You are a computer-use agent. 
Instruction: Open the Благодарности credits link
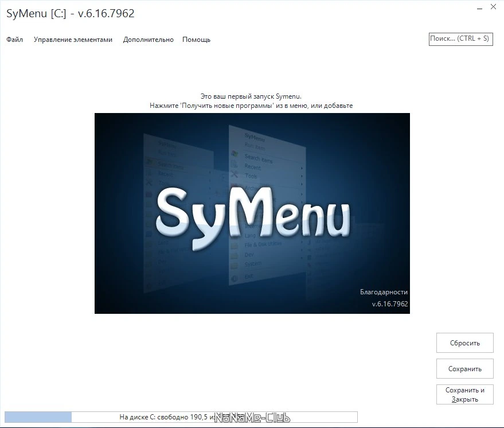(384, 292)
